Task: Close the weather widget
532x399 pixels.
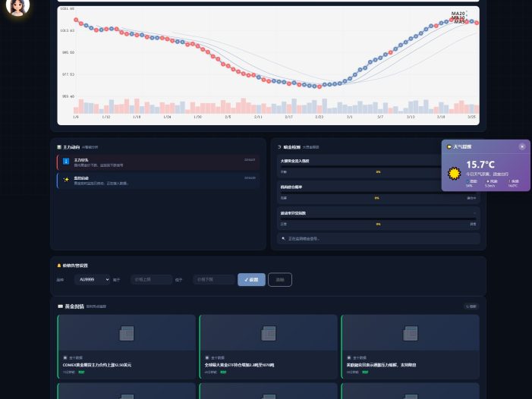Action: pyautogui.click(x=521, y=146)
